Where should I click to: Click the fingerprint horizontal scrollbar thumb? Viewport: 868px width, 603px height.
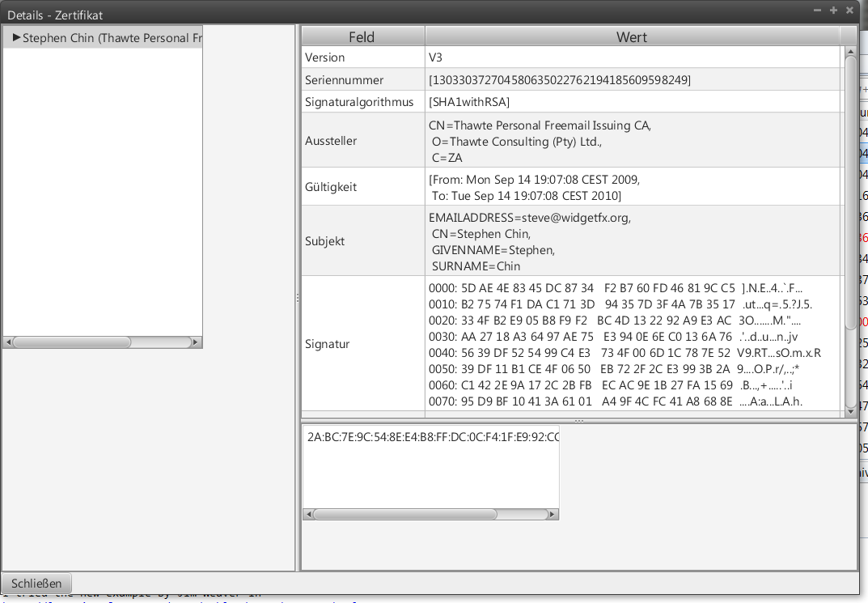tap(404, 514)
